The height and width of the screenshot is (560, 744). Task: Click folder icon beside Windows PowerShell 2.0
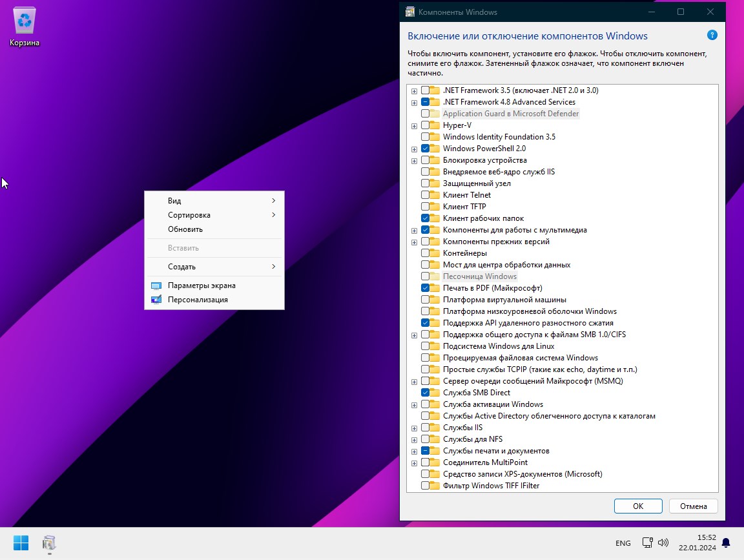[435, 149]
